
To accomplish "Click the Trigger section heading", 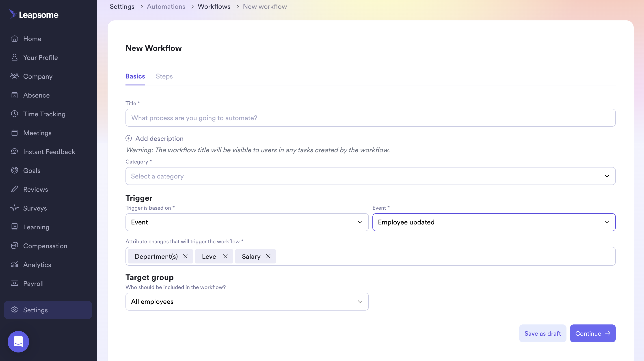I will pyautogui.click(x=139, y=198).
